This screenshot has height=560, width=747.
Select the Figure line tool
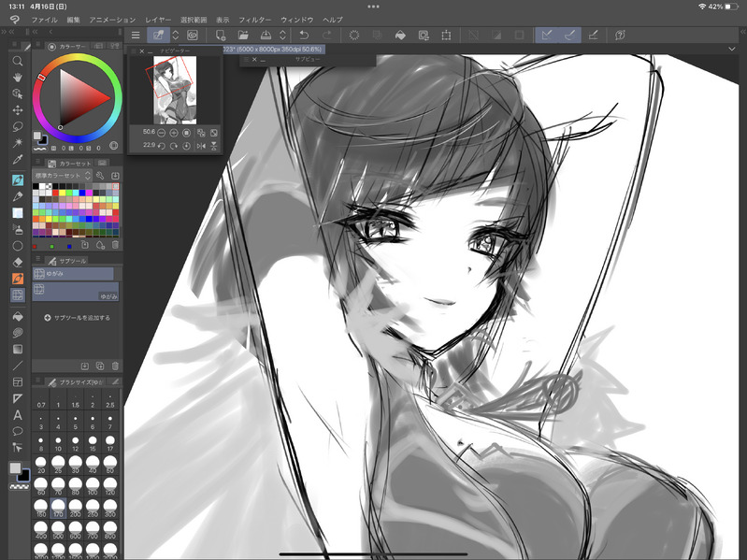[18, 366]
